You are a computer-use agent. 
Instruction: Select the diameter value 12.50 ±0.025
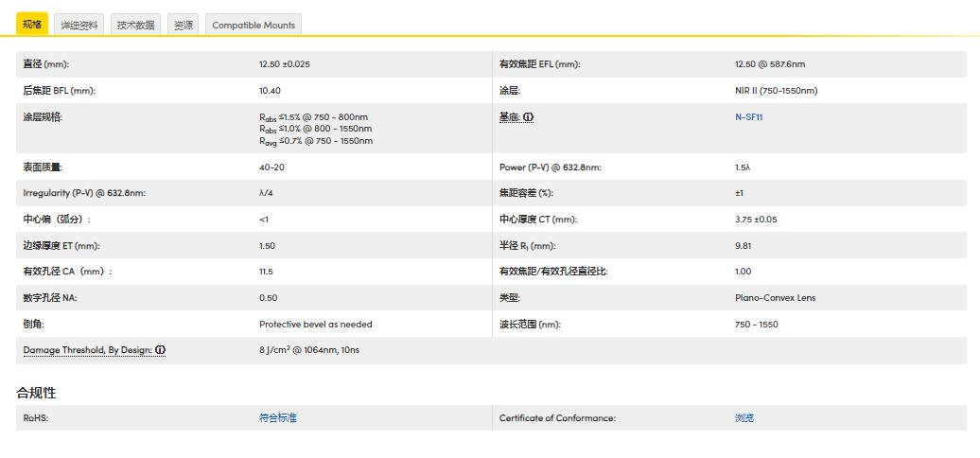pyautogui.click(x=285, y=64)
